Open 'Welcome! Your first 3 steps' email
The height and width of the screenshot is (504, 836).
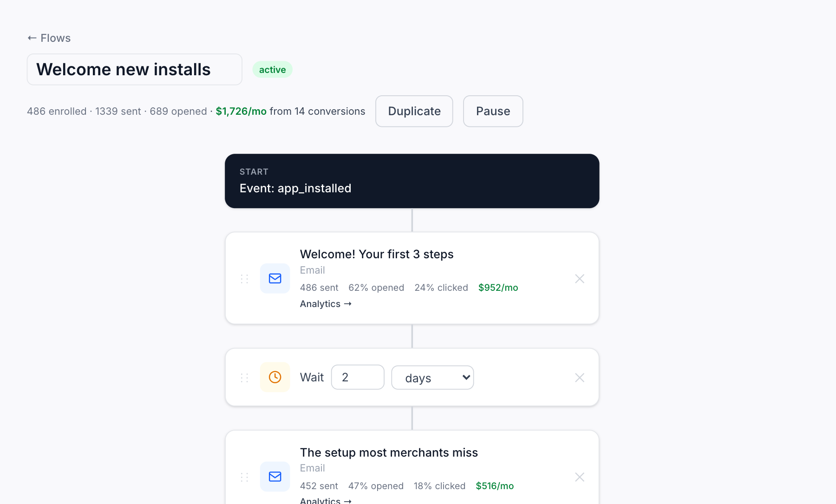[377, 254]
